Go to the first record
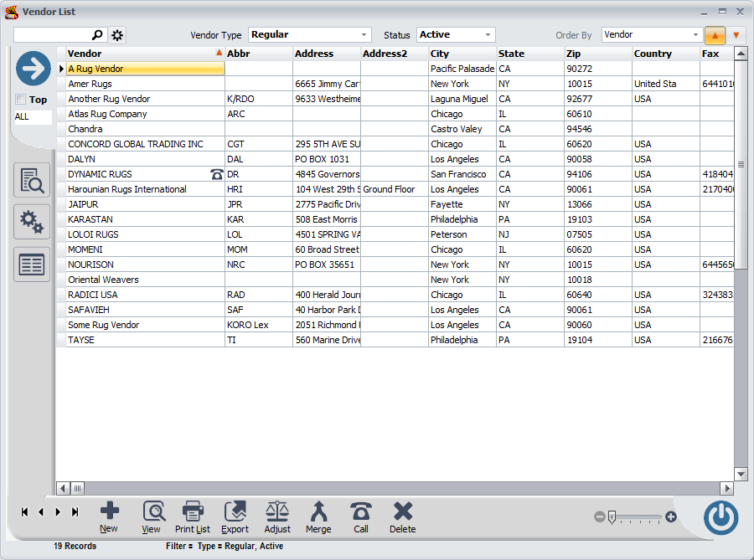This screenshot has height=560, width=754. (x=24, y=512)
